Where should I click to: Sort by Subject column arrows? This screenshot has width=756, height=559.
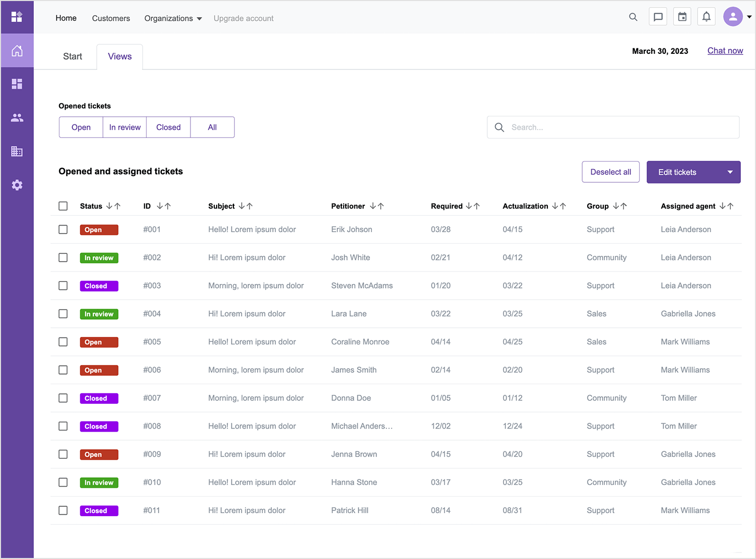point(245,206)
